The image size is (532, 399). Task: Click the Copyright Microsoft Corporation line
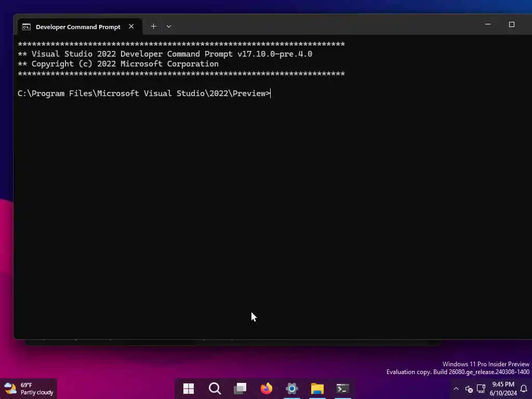point(118,64)
